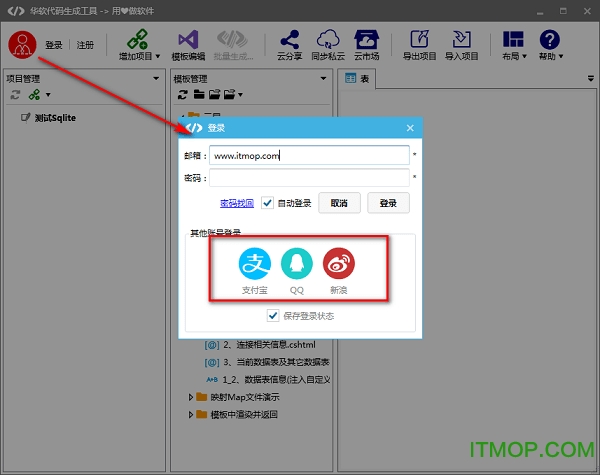Click the second open-folder icon in 模板管理

click(x=214, y=94)
